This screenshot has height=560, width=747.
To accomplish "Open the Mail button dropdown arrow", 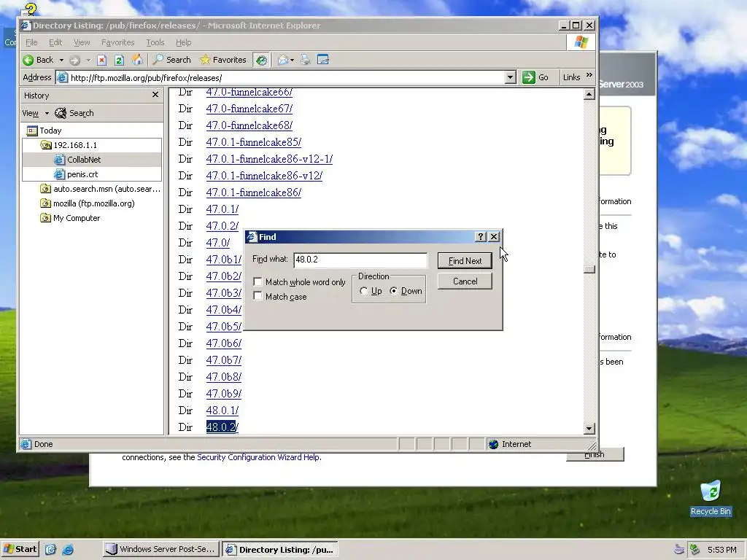I will pyautogui.click(x=292, y=60).
